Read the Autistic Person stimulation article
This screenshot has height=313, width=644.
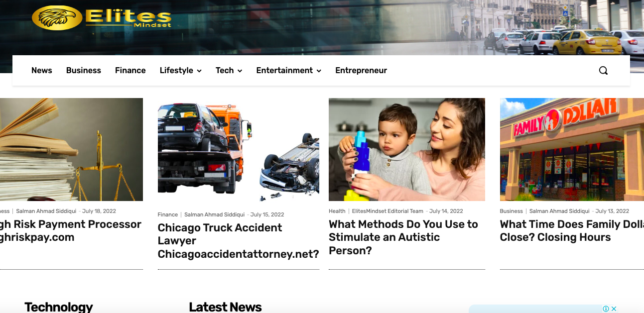(403, 237)
